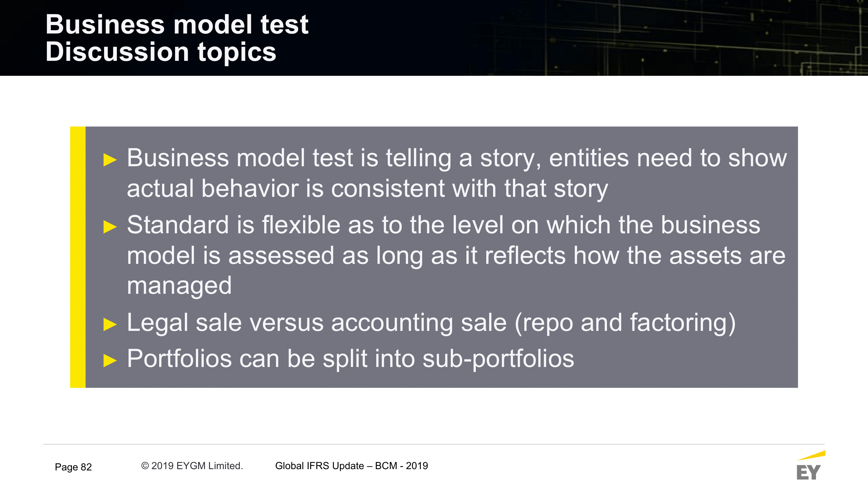This screenshot has height=488, width=868.
Task: Click the yellow vertical bar beside the grey box
Action: [x=78, y=257]
